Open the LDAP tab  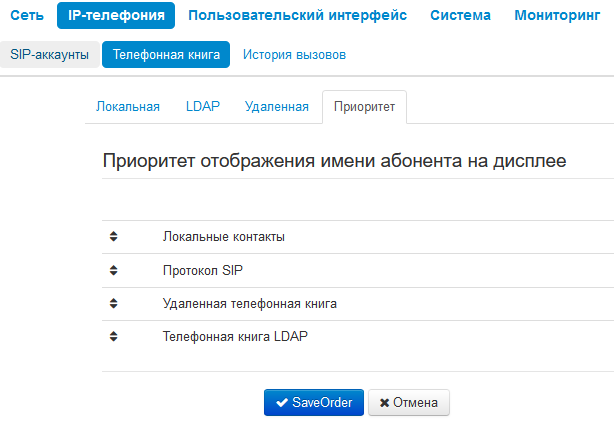[x=202, y=107]
